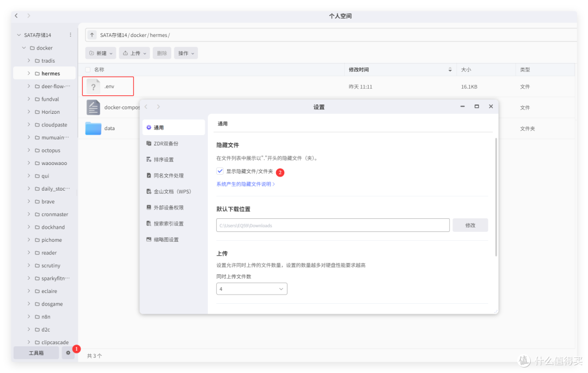Expand tradis folder in tree
588x373 pixels.
tap(29, 60)
